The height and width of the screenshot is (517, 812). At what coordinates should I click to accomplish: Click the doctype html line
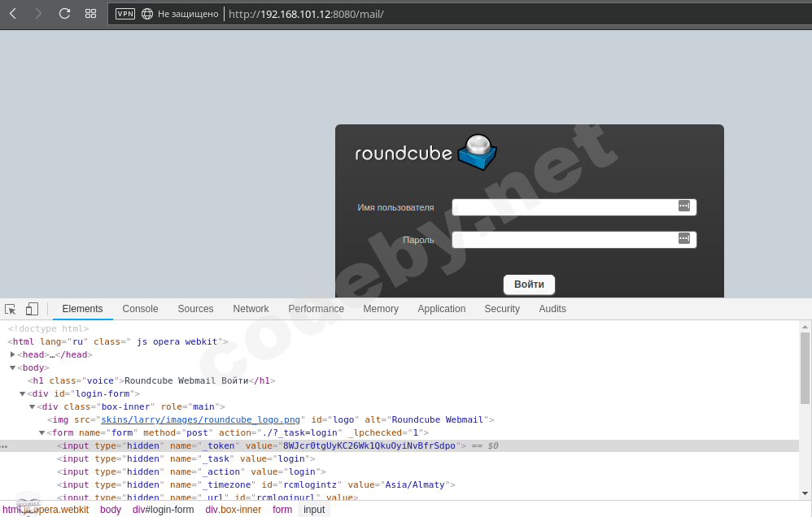click(48, 328)
